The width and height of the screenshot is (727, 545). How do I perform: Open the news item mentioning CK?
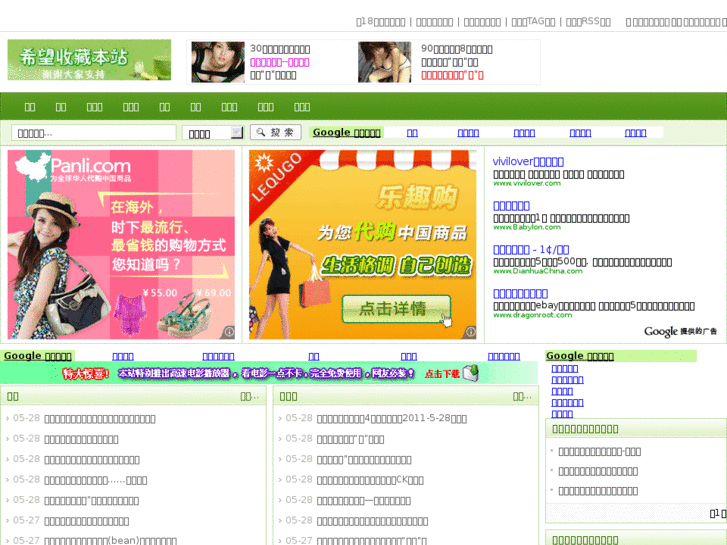(370, 480)
